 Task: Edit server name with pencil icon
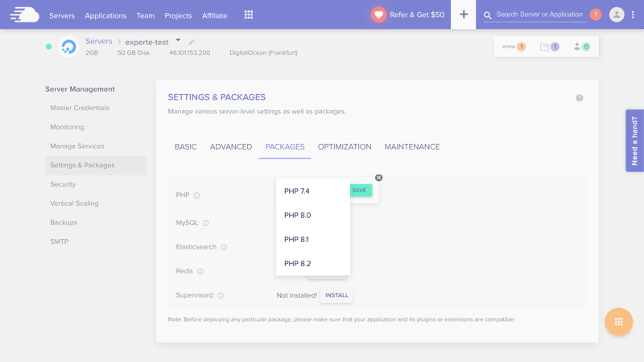point(192,42)
